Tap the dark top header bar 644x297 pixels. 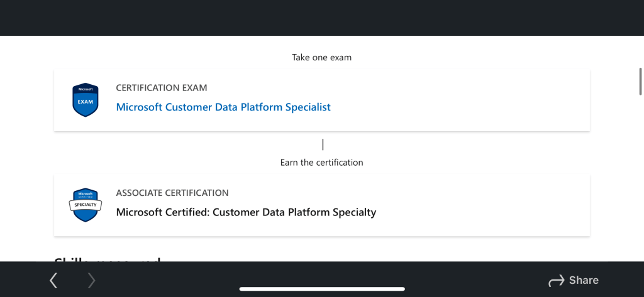click(321, 18)
